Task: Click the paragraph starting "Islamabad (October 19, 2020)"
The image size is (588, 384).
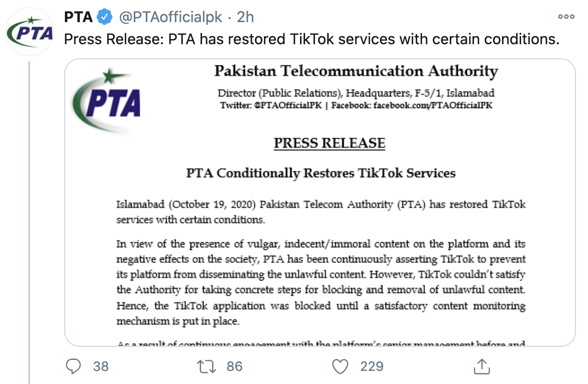Action: pos(321,212)
